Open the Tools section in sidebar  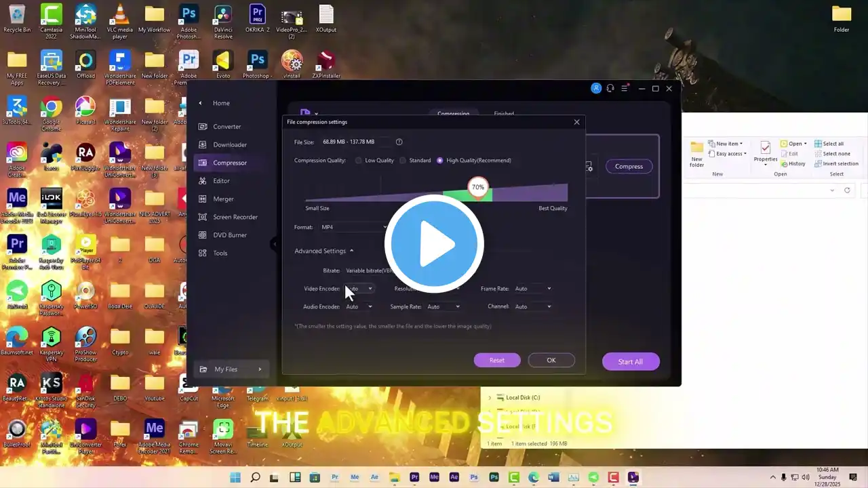tap(220, 253)
